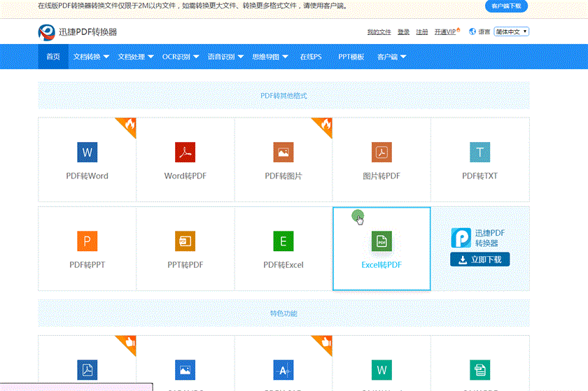Open the PDF转TXT tool icon
This screenshot has height=391, width=588.
point(479,152)
